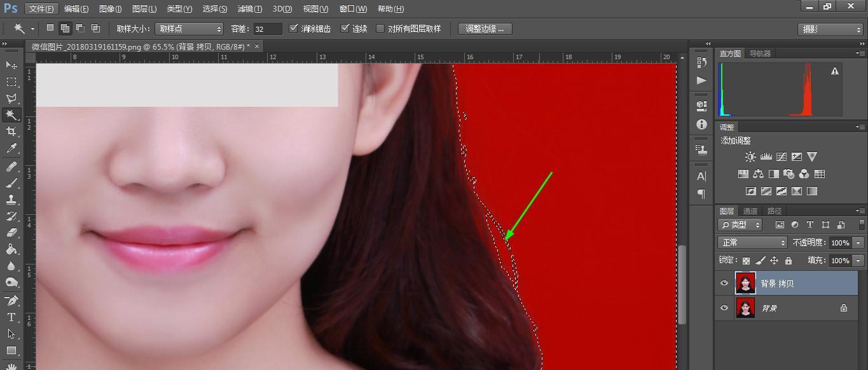This screenshot has height=370, width=868.
Task: Select the Rectangular Marquee tool
Action: point(11,82)
